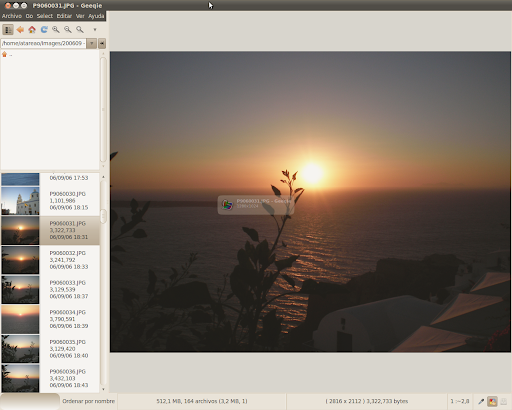Click the zoom ratio 1:~2,8 status label
The height and width of the screenshot is (410, 512).
tap(460, 401)
